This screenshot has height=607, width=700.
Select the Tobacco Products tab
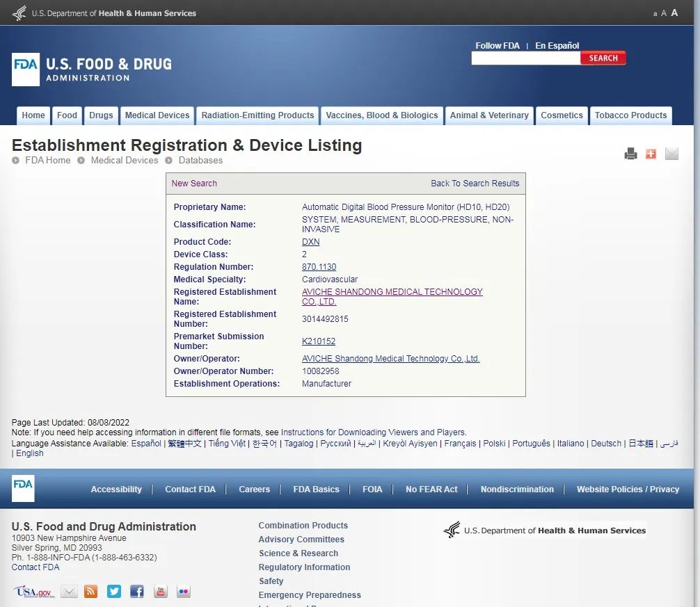tap(630, 115)
